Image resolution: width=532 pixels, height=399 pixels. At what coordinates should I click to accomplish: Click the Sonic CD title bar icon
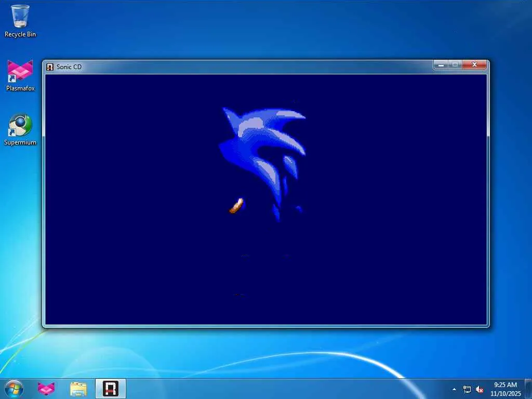[50, 67]
